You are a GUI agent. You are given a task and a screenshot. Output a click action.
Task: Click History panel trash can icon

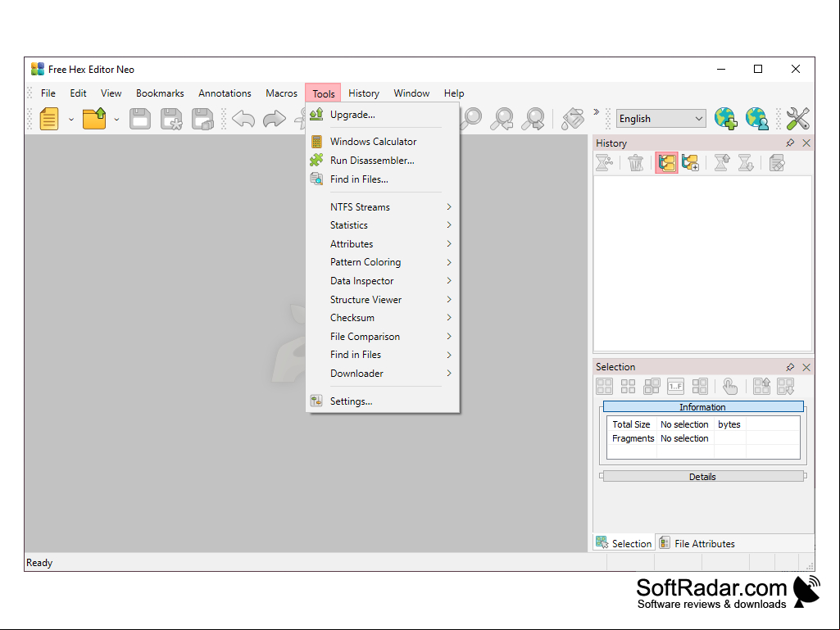(635, 163)
